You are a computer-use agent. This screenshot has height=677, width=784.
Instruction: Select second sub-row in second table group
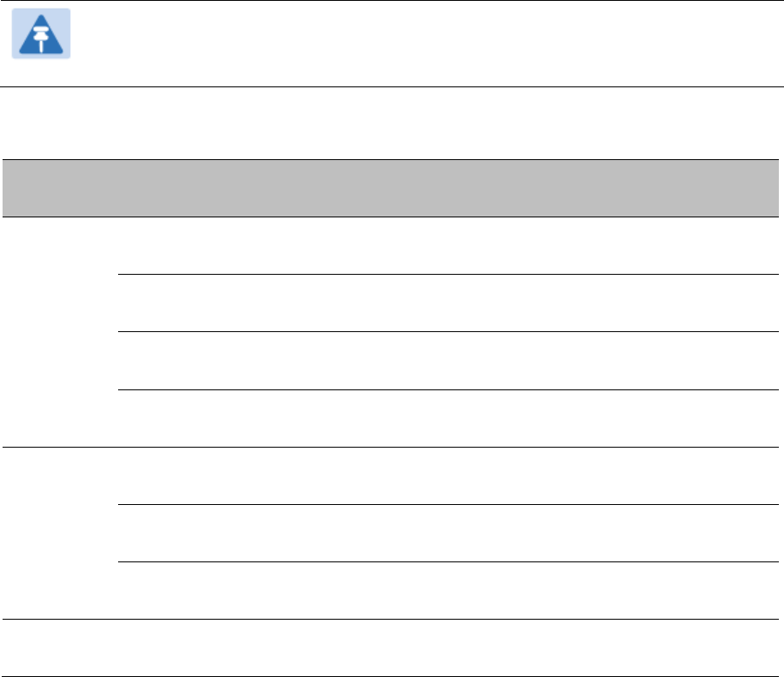pyautogui.click(x=448, y=533)
